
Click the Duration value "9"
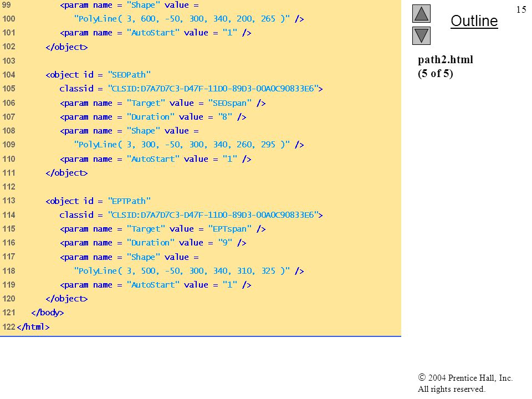[x=226, y=243]
